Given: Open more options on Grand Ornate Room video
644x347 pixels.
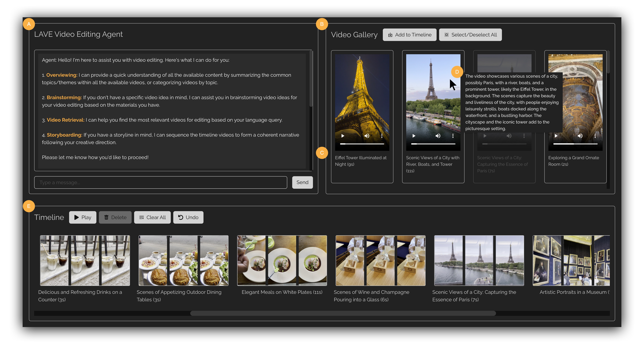Looking at the screenshot, I should [x=595, y=136].
